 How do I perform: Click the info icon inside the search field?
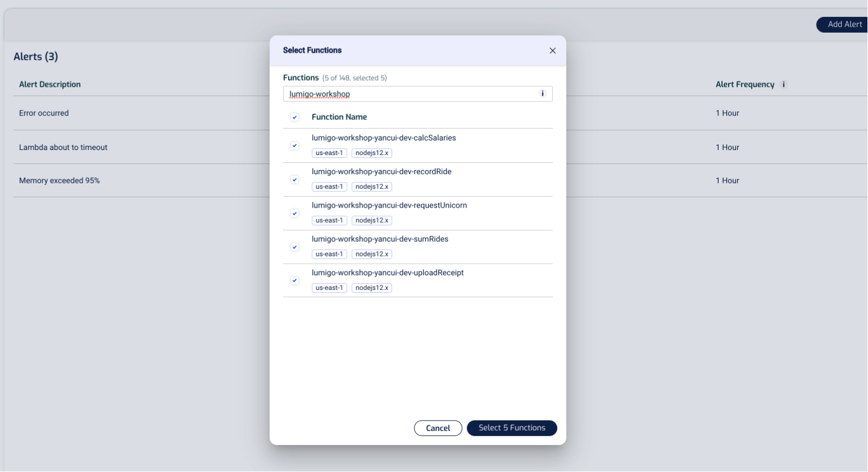tap(543, 94)
